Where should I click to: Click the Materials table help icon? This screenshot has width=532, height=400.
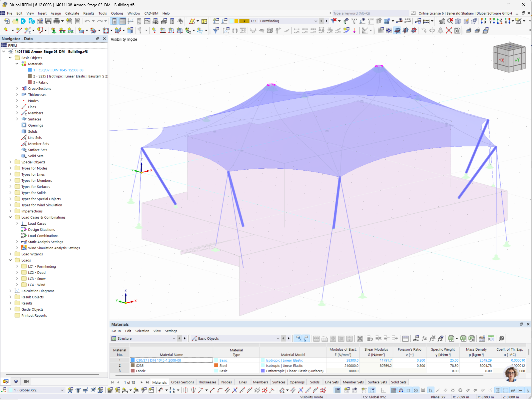(502, 338)
